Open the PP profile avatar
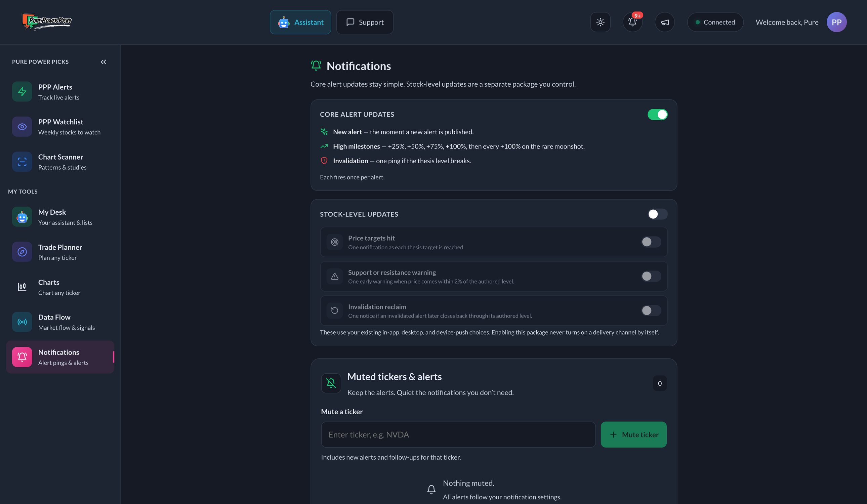 (836, 22)
